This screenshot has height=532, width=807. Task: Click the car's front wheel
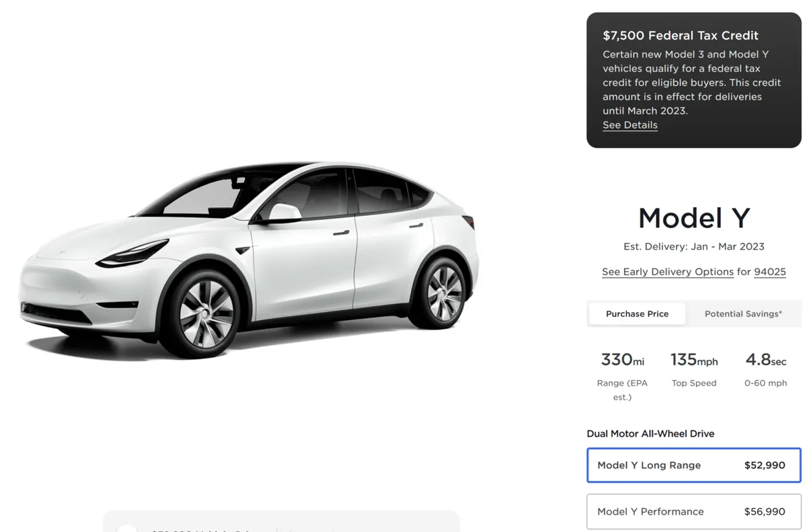tap(206, 314)
